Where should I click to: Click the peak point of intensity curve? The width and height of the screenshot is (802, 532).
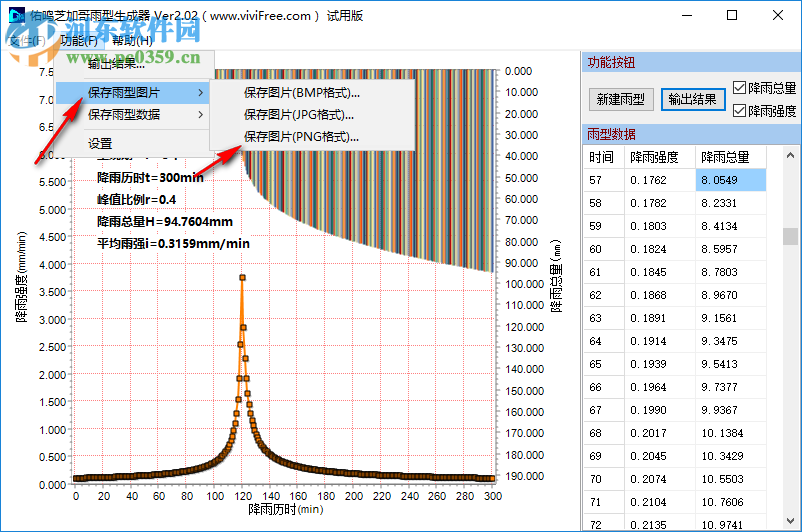pyautogui.click(x=242, y=278)
